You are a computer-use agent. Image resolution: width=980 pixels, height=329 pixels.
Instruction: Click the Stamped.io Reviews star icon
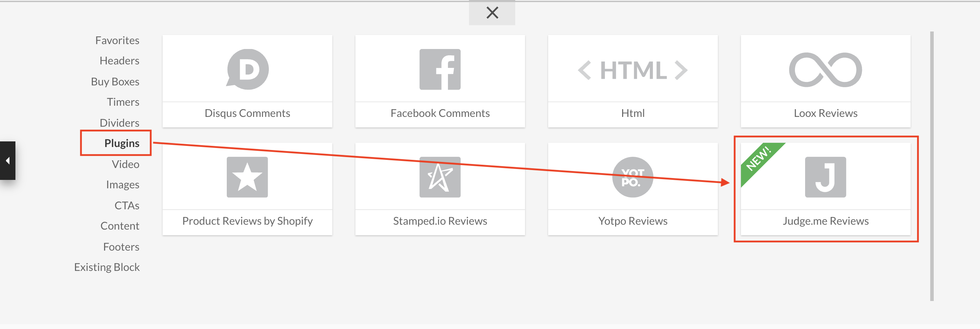(440, 177)
